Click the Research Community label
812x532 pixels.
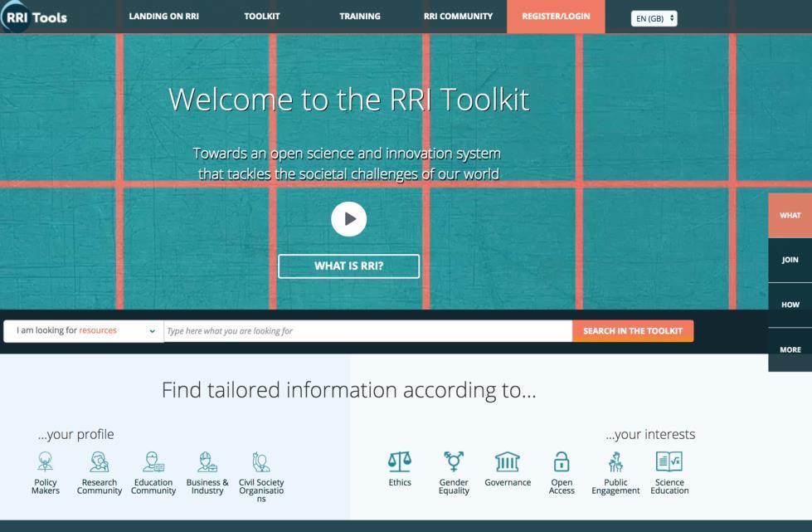click(x=100, y=486)
